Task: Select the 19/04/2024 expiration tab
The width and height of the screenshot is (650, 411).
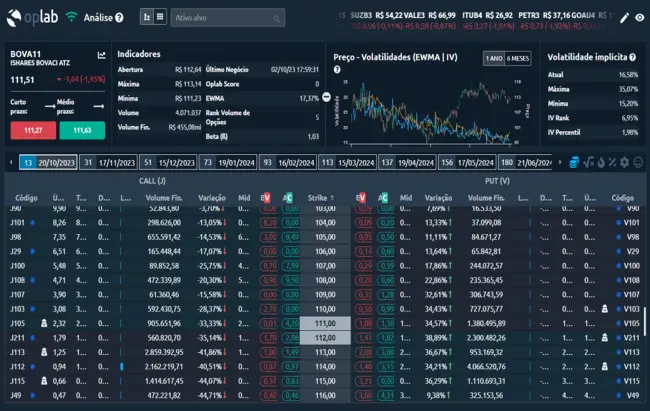Action: (x=407, y=163)
